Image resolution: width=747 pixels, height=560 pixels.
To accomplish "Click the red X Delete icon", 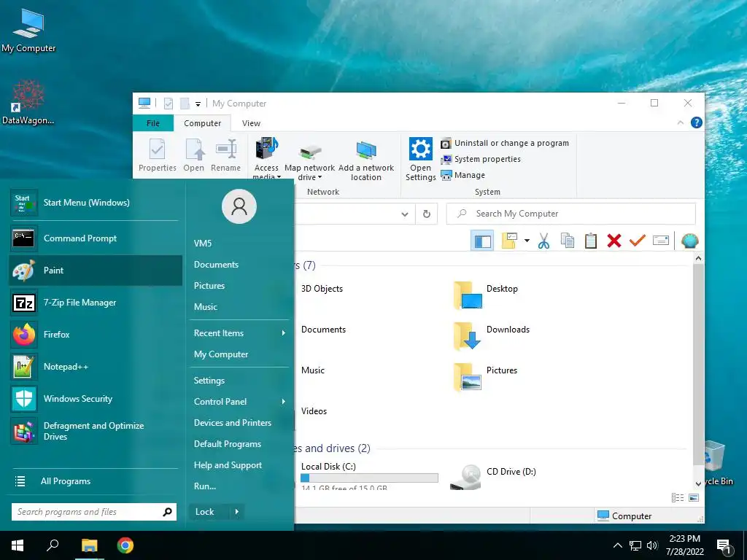I will (614, 241).
